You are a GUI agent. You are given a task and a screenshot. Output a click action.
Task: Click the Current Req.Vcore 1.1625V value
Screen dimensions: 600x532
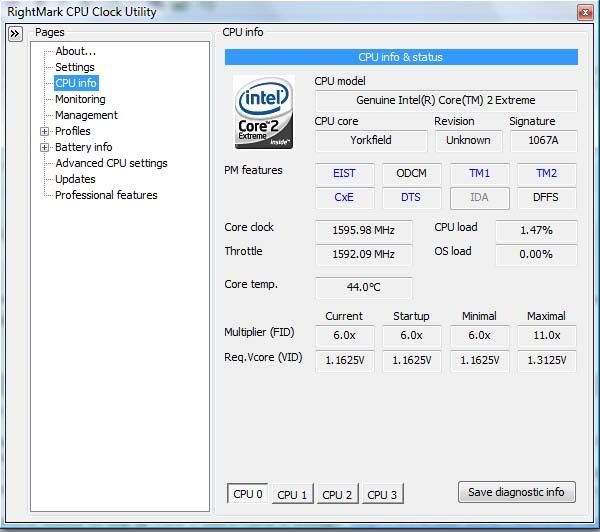point(344,361)
